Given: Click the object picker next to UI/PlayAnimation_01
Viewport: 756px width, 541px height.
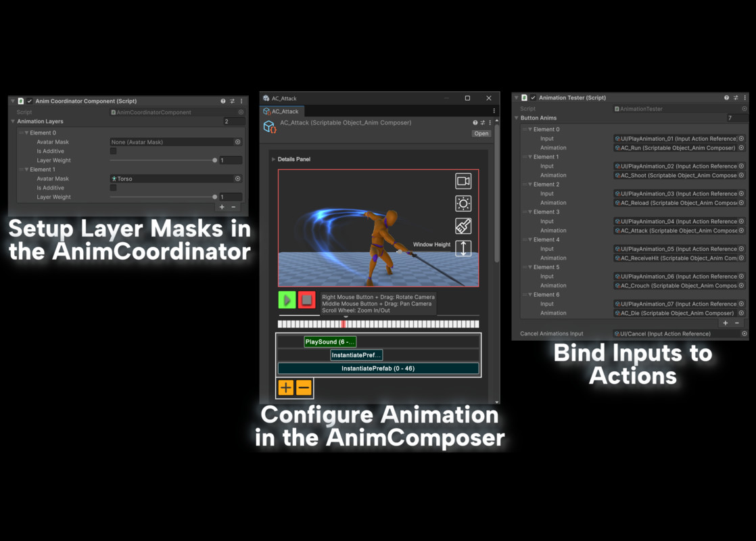Looking at the screenshot, I should [x=741, y=138].
